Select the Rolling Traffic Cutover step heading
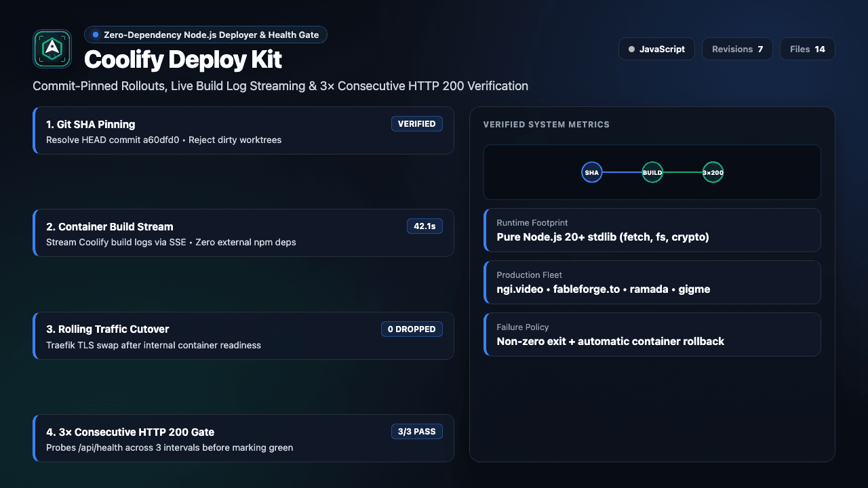 [108, 329]
